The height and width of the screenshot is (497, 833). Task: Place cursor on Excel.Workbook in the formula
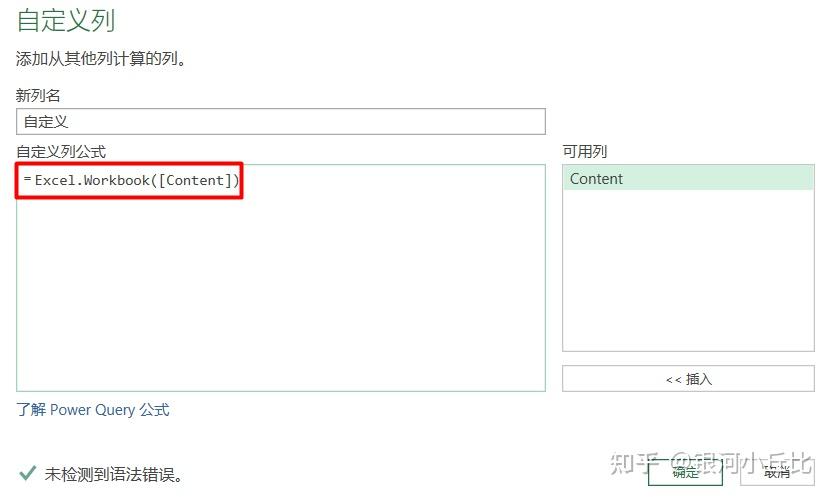(x=92, y=181)
